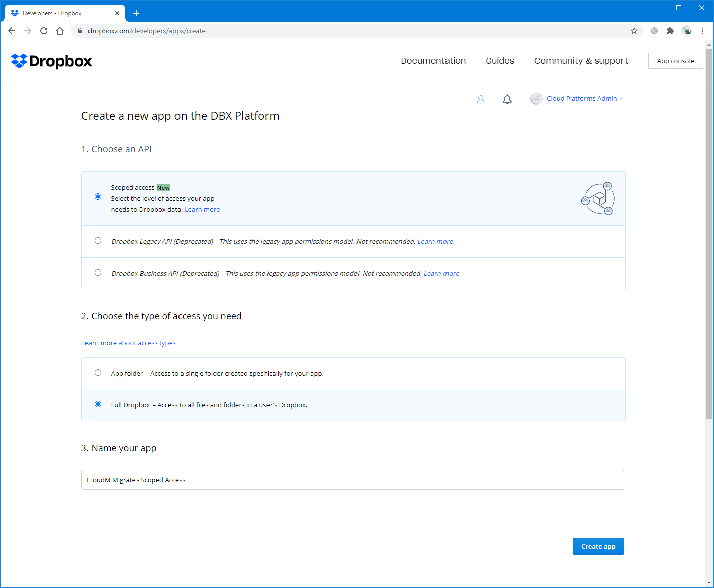Go to browser home icon
Viewport: 714px width, 588px height.
click(x=60, y=31)
